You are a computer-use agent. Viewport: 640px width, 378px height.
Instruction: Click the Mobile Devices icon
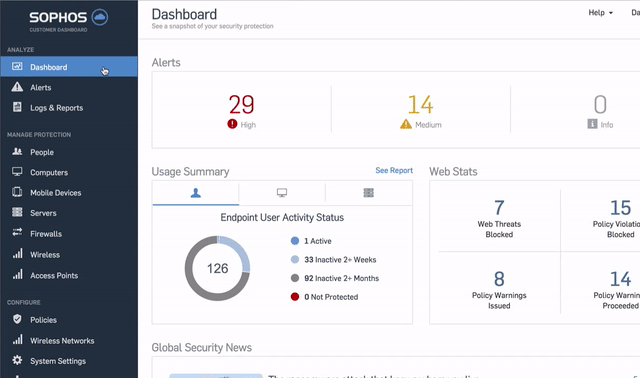click(17, 192)
